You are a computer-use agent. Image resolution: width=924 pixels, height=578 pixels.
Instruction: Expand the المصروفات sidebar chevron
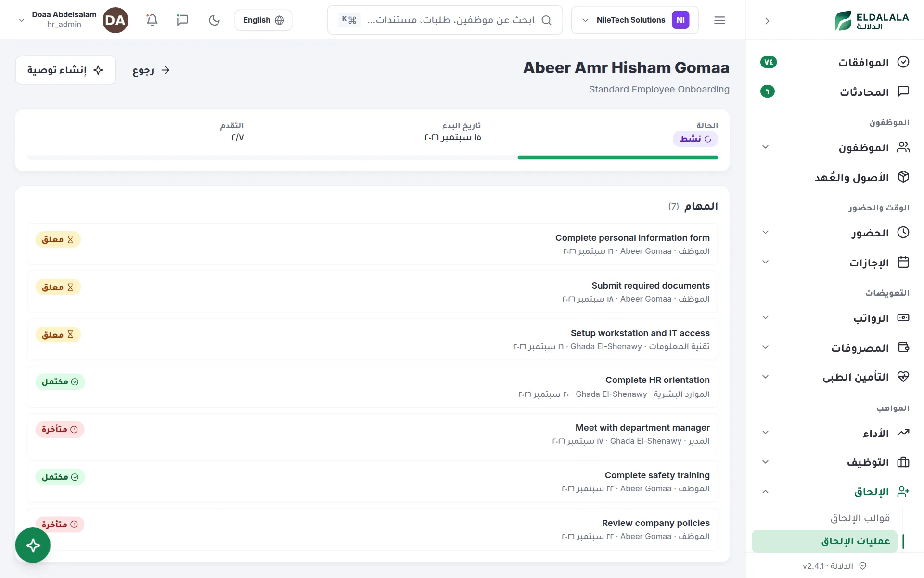pyautogui.click(x=765, y=347)
